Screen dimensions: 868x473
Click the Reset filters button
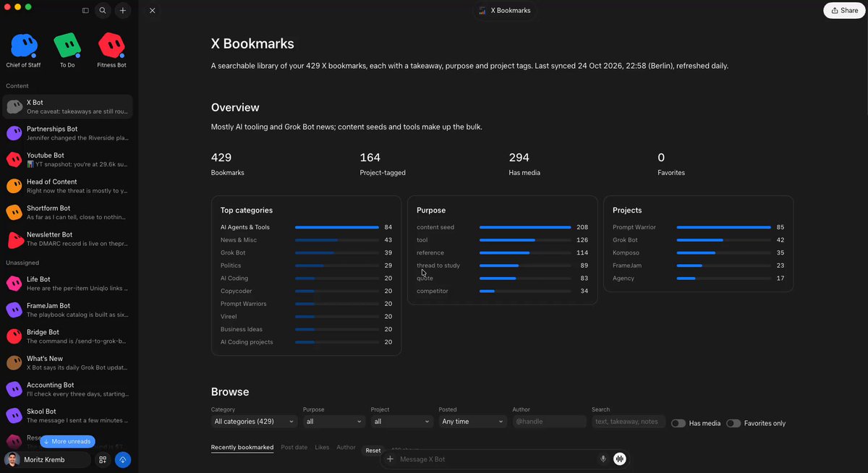pos(373,451)
